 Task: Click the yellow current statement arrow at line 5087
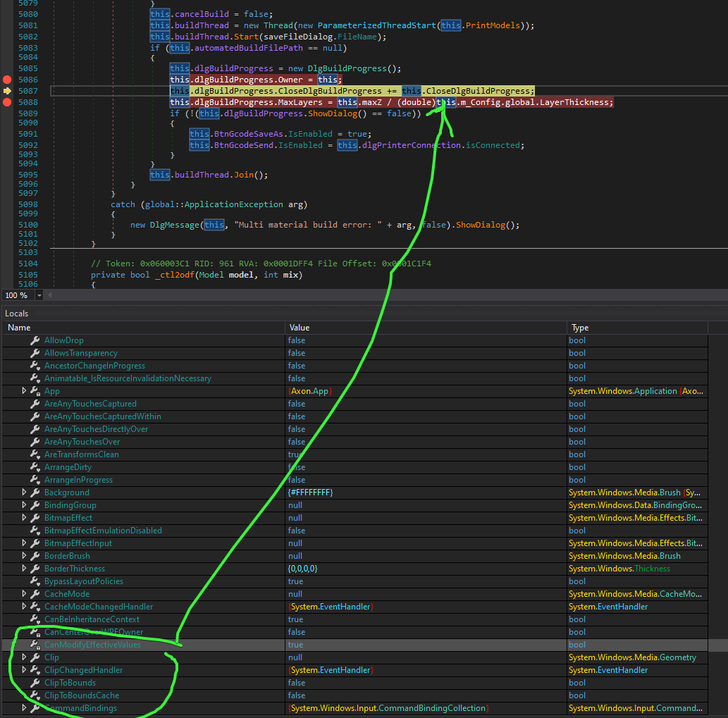click(x=7, y=91)
